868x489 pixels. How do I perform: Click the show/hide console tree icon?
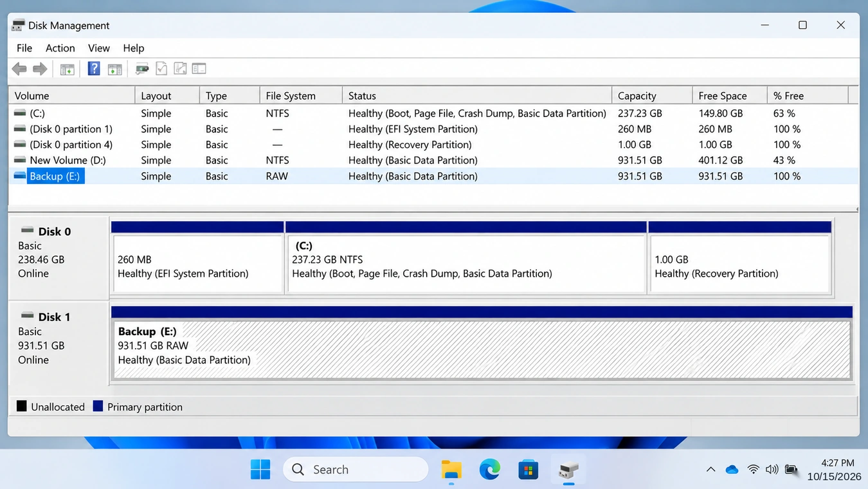(x=67, y=69)
